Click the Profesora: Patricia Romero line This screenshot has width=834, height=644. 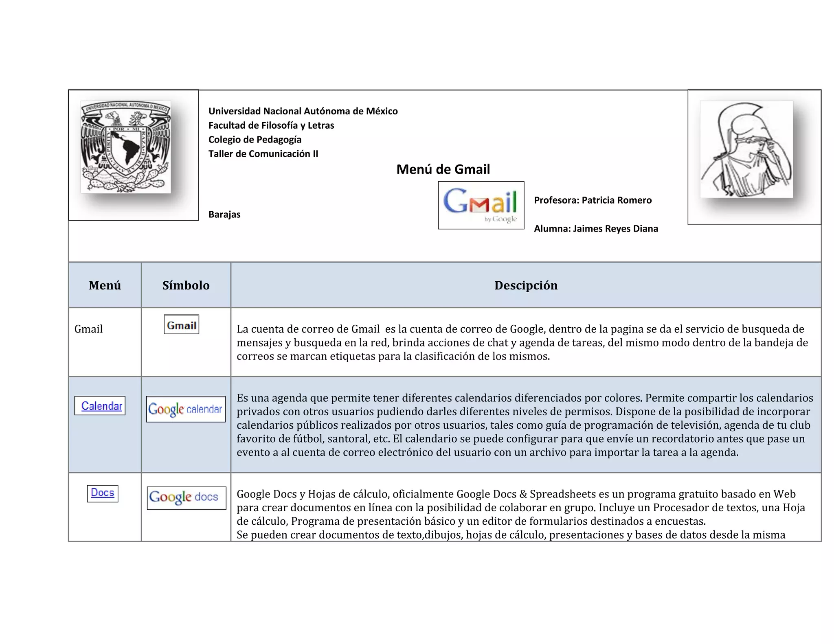tap(593, 200)
